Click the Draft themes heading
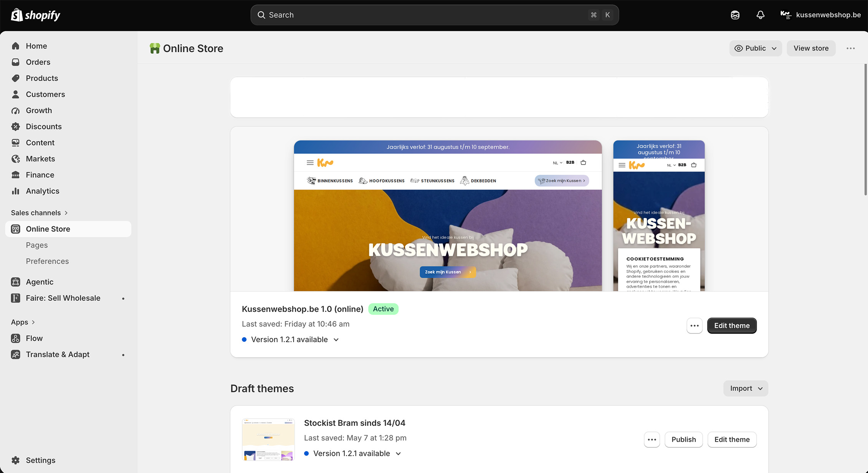The height and width of the screenshot is (473, 868). (x=262, y=388)
